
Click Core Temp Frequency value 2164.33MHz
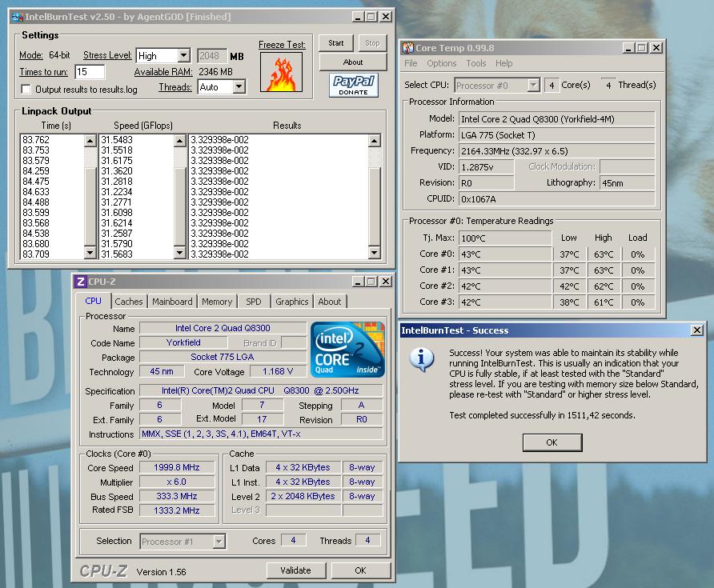click(x=556, y=151)
